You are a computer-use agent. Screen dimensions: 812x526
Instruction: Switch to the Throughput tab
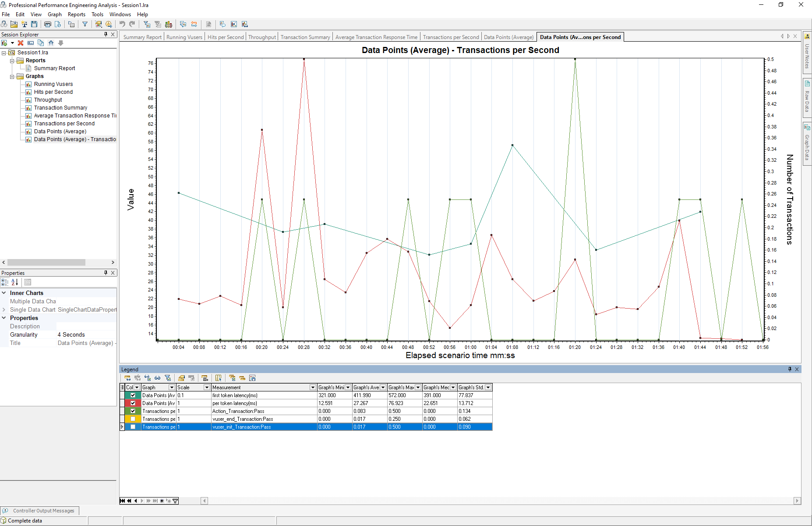tap(262, 37)
